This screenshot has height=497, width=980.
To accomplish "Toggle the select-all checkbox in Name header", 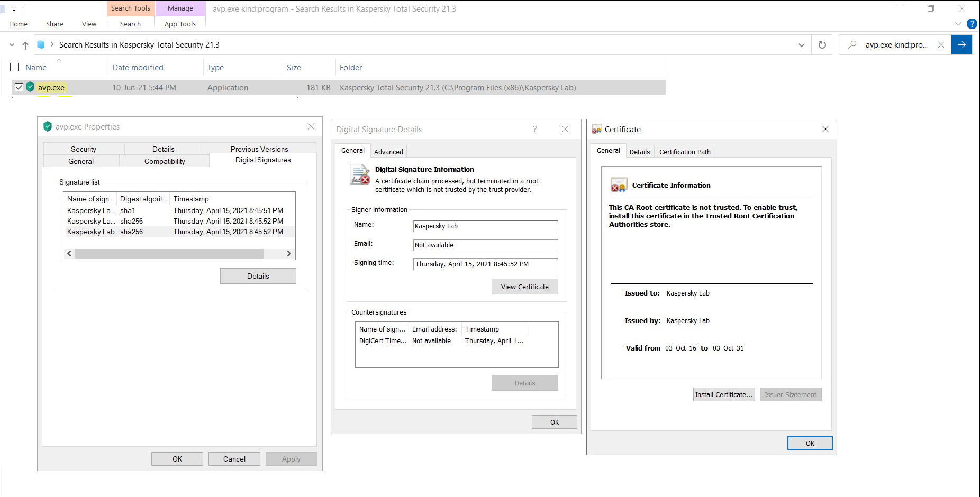I will pos(15,67).
